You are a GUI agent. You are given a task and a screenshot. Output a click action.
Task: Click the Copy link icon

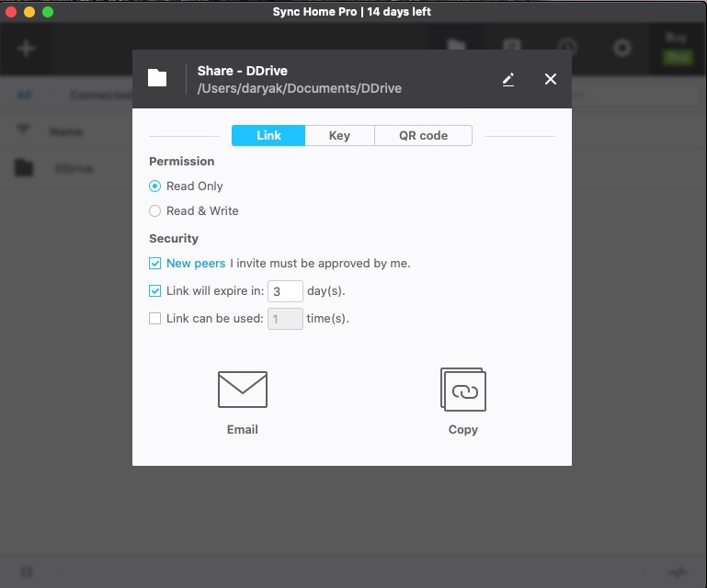pyautogui.click(x=463, y=390)
